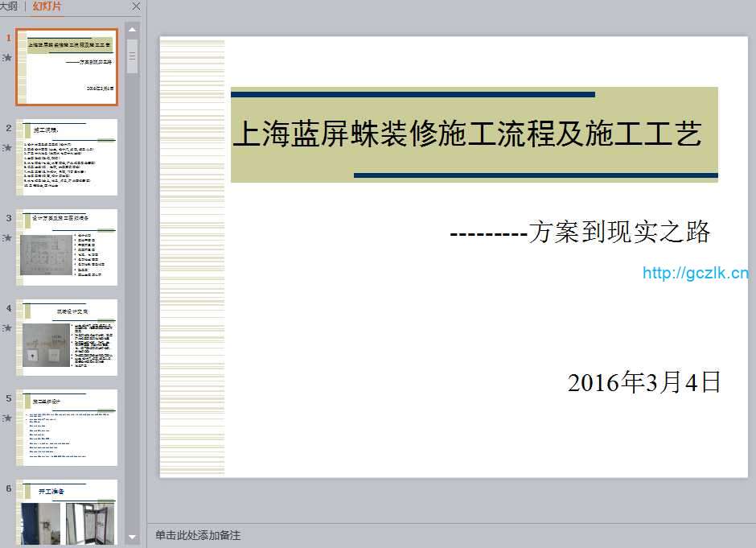The width and height of the screenshot is (756, 548).
Task: Open the http://gczlk.cn link on slide
Action: (x=695, y=274)
